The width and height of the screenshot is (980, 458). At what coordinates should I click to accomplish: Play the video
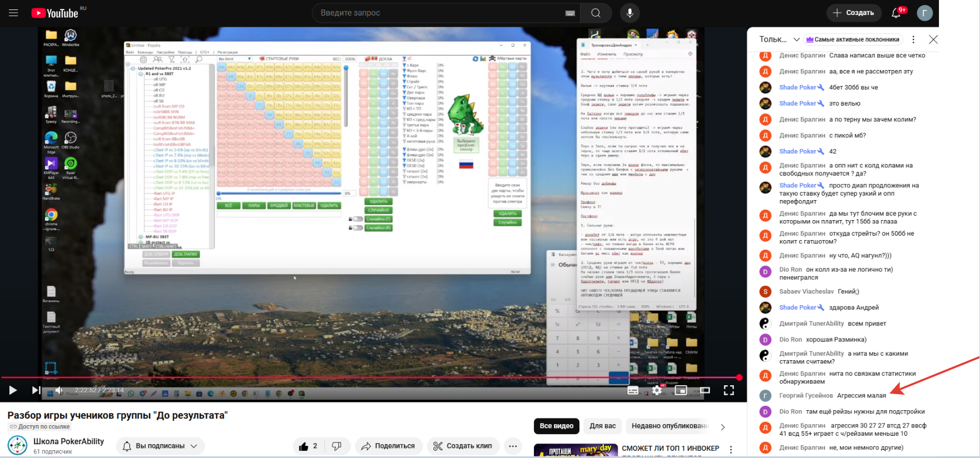point(13,390)
